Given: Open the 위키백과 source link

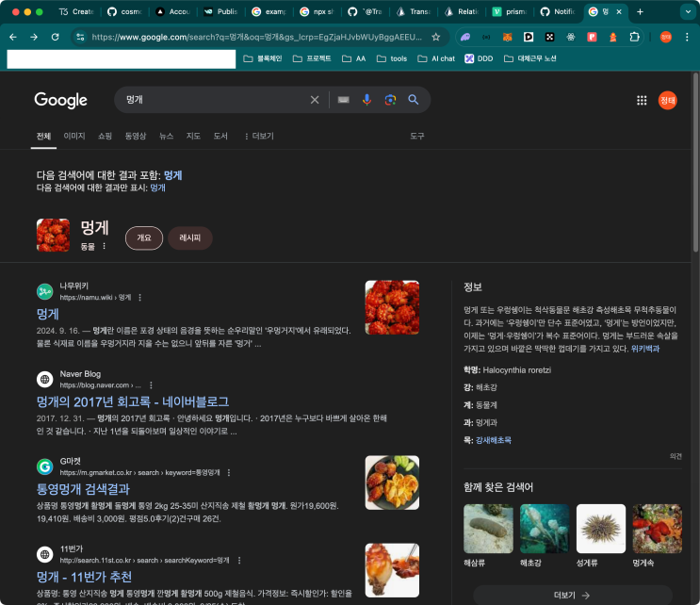Looking at the screenshot, I should 645,349.
